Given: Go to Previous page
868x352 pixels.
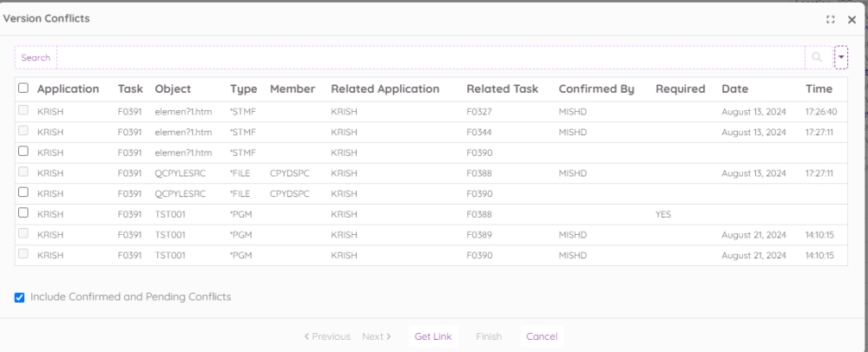Looking at the screenshot, I should (327, 336).
